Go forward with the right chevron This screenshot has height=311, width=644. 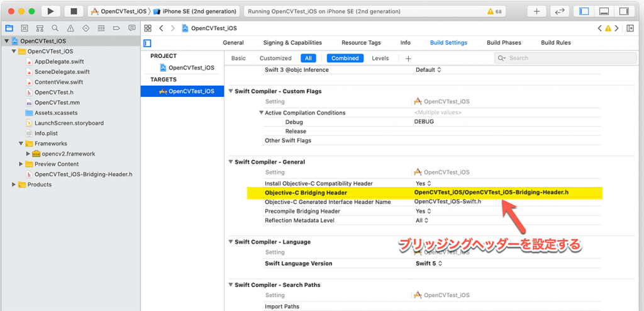pyautogui.click(x=173, y=28)
